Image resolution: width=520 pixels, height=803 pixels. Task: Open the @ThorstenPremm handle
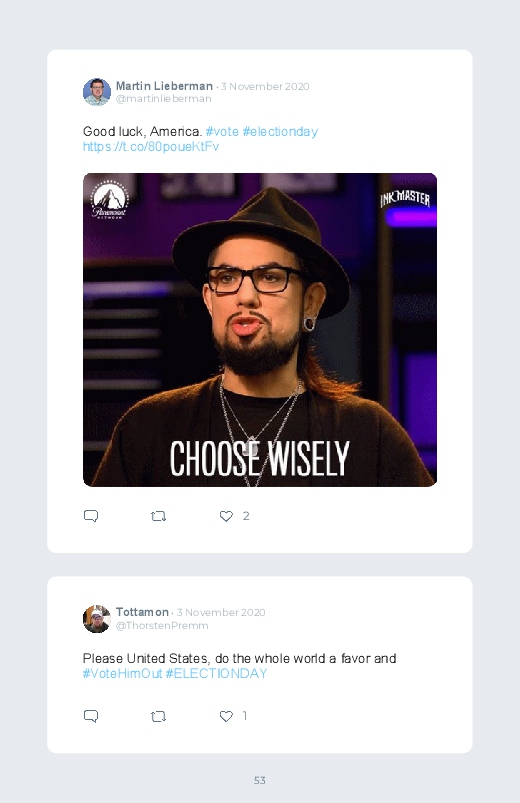point(162,625)
